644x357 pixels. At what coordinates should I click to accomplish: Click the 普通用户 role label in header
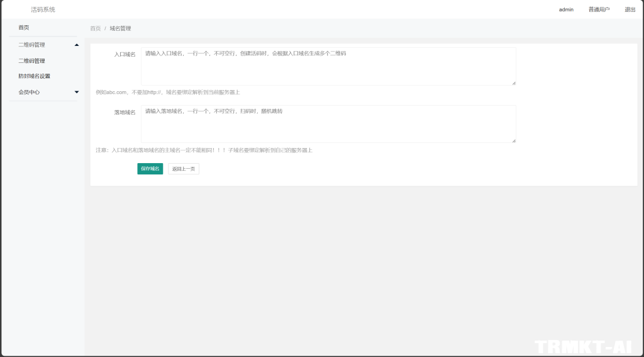click(x=599, y=9)
